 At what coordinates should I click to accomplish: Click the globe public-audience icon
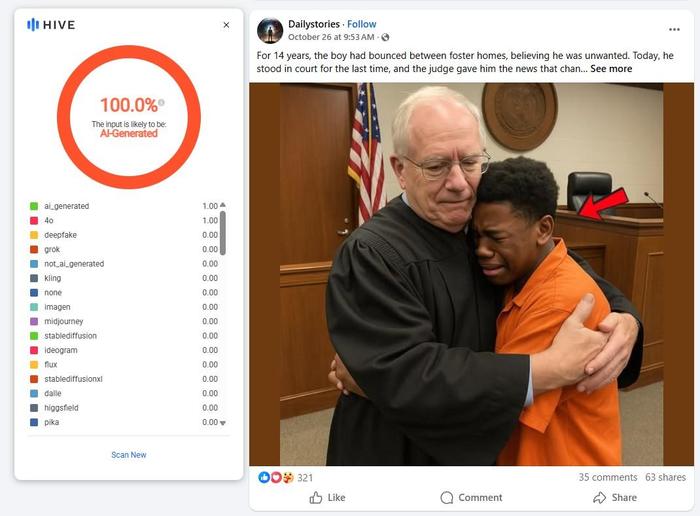pos(385,37)
